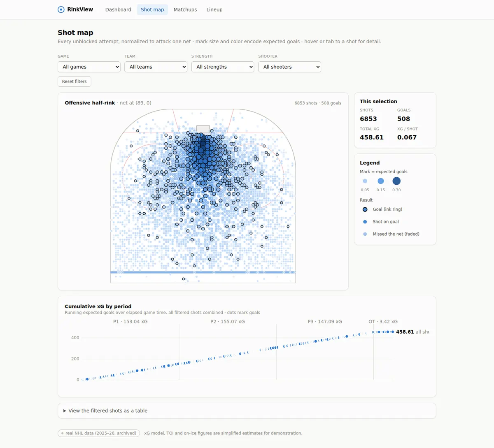The height and width of the screenshot is (448, 494).
Task: Open the Dashboard tab
Action: coord(118,9)
